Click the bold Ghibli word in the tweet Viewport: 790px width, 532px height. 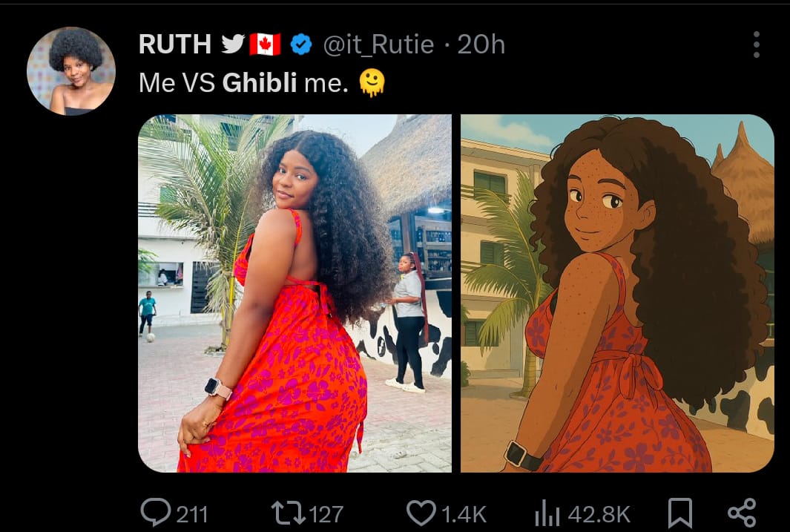[x=260, y=82]
